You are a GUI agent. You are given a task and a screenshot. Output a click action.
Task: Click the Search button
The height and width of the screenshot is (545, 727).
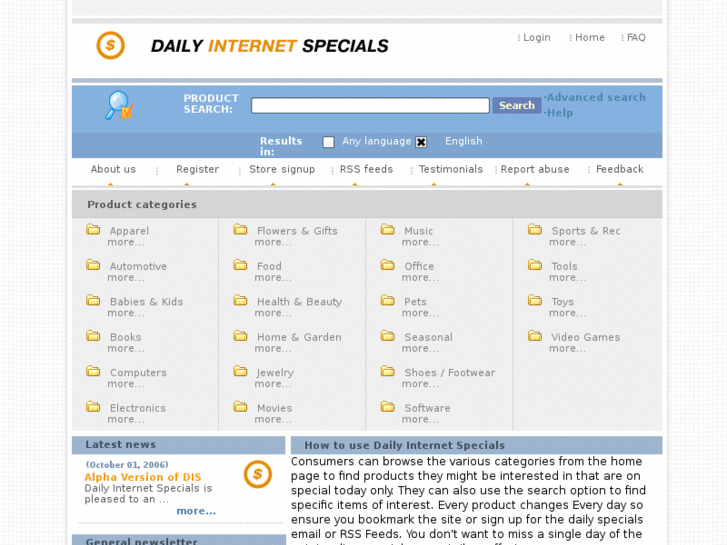(517, 105)
